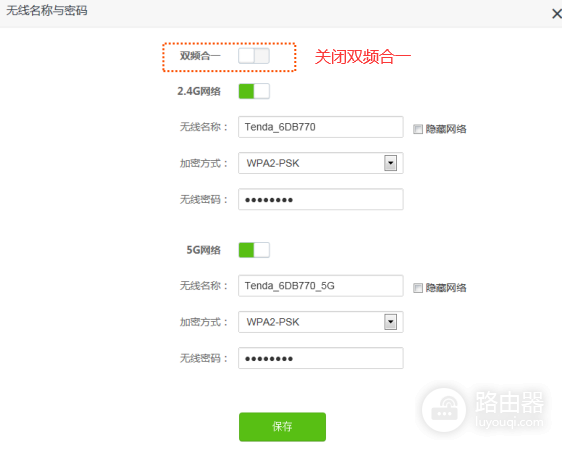Click the red 关闭双频合一 annotation text

362,57
